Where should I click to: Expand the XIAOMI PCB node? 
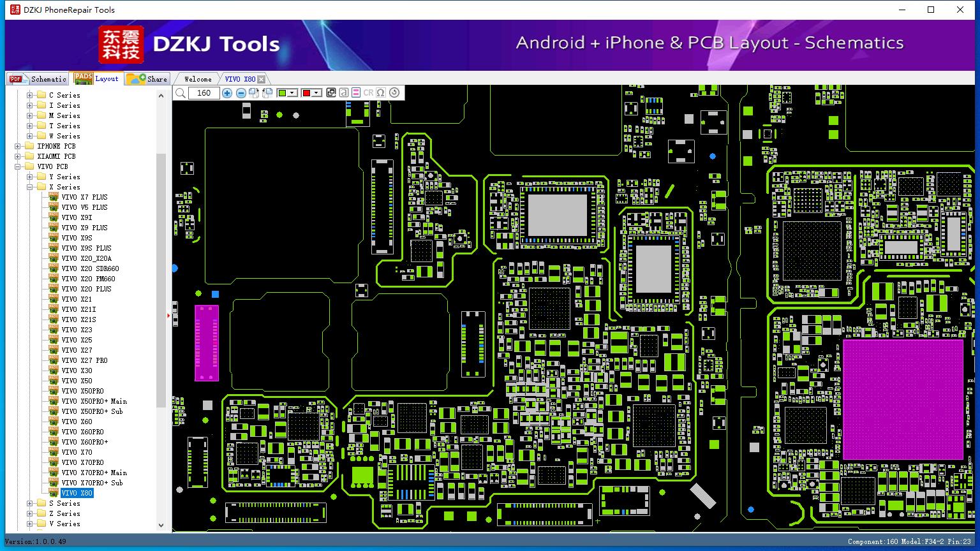tap(17, 156)
